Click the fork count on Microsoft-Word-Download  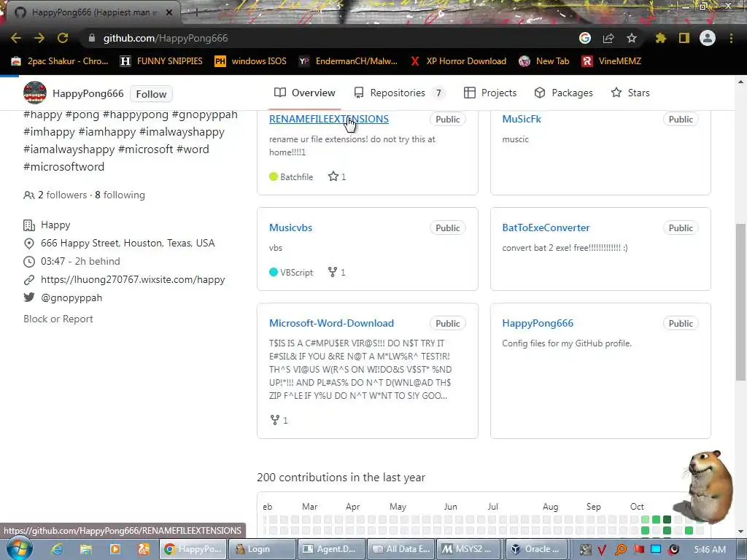[279, 420]
